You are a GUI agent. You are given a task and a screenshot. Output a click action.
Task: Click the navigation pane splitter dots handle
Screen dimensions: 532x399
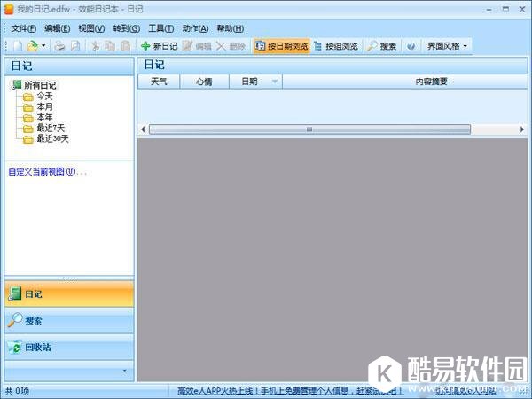click(69, 278)
